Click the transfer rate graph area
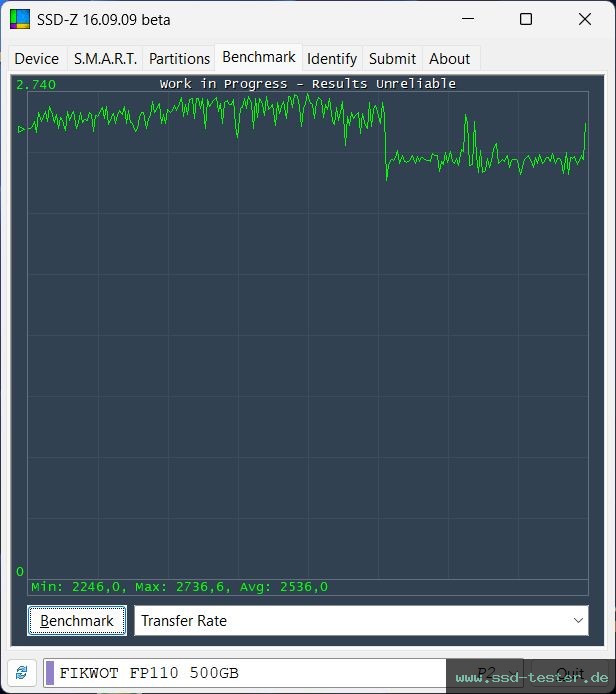Image resolution: width=616 pixels, height=694 pixels. 308,335
